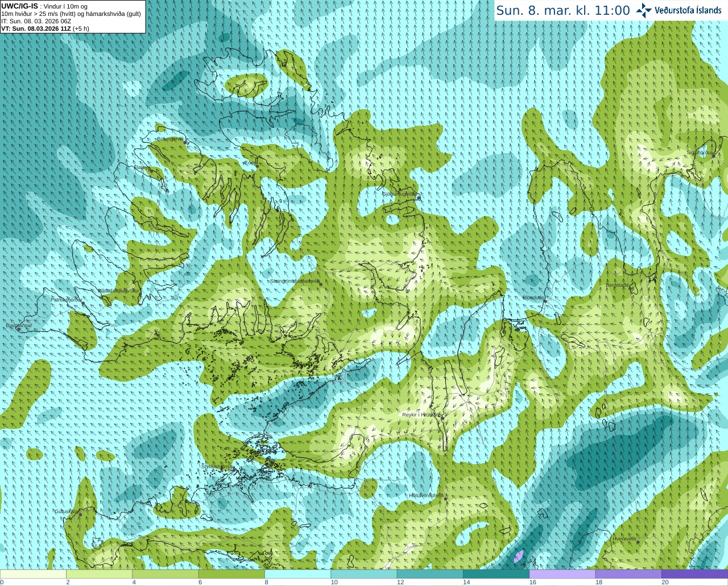Select the 4–6 m/s green legend swatch
Viewport: 728px width, 586px height.
pos(166,574)
